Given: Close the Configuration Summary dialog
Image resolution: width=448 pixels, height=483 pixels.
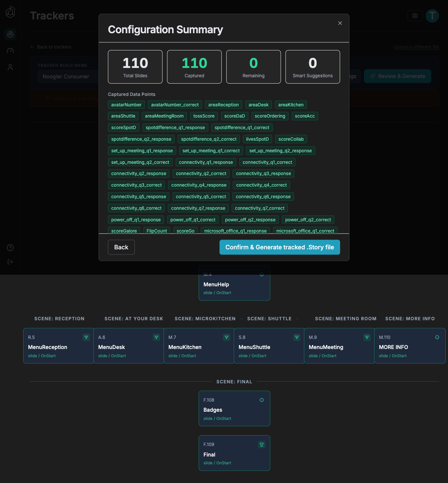Looking at the screenshot, I should [340, 23].
